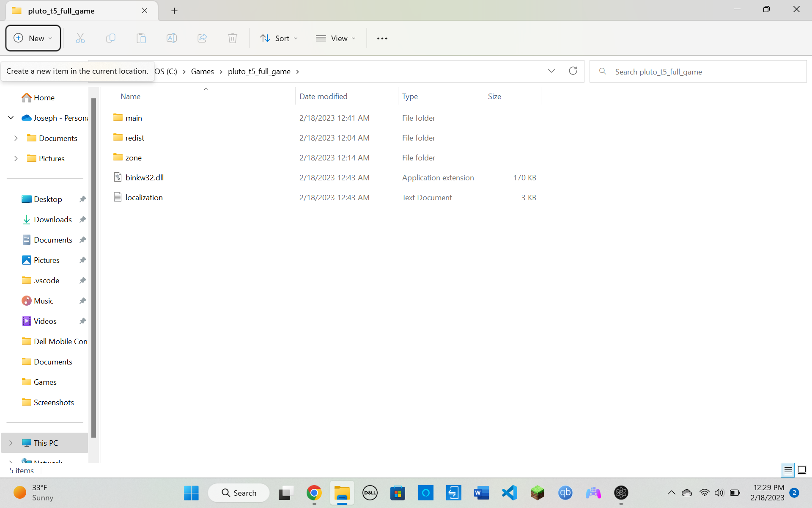The width and height of the screenshot is (812, 508).
Task: Open pinned Downloads in navigation pane
Action: tap(52, 219)
